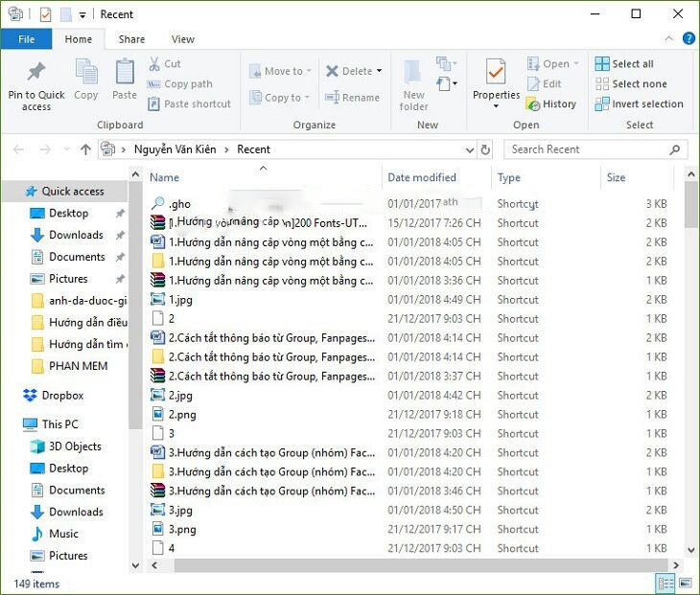Open recent locations dropdown arrow

pos(67,149)
